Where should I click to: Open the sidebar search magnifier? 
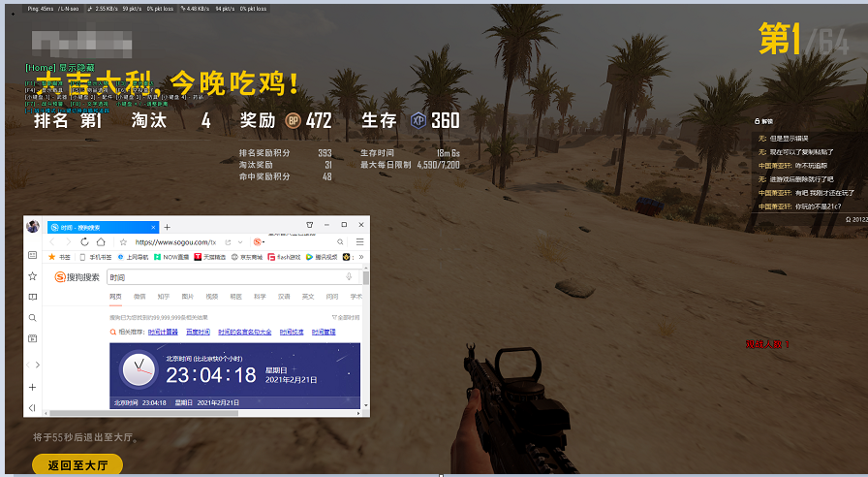pyautogui.click(x=33, y=317)
